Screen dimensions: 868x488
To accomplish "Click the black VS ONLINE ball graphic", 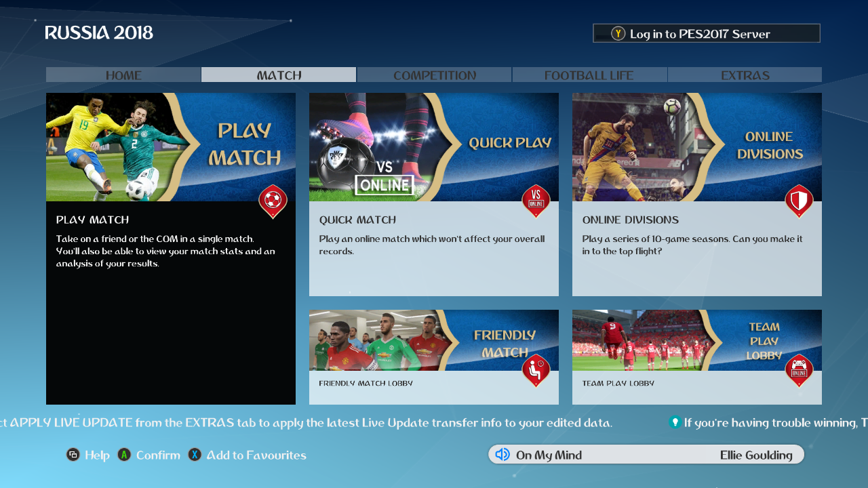I will click(x=344, y=163).
